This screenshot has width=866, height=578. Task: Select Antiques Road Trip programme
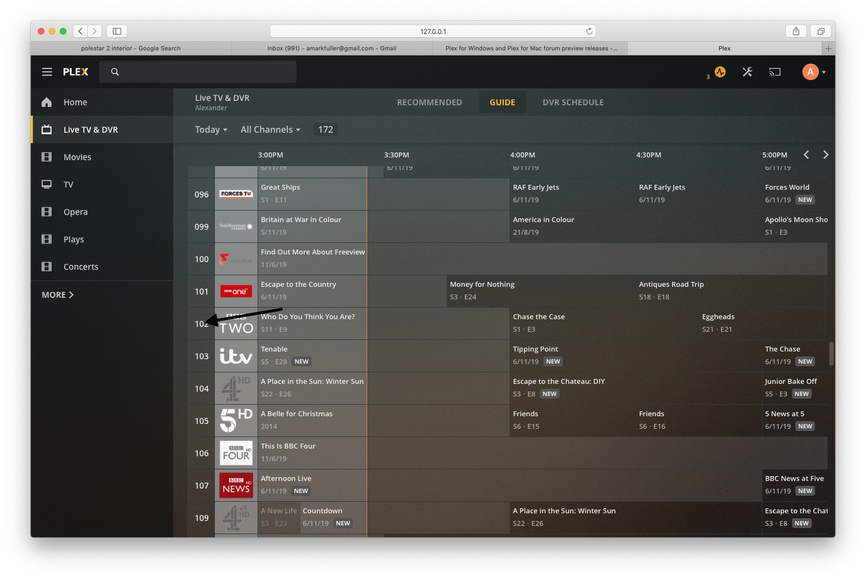731,291
